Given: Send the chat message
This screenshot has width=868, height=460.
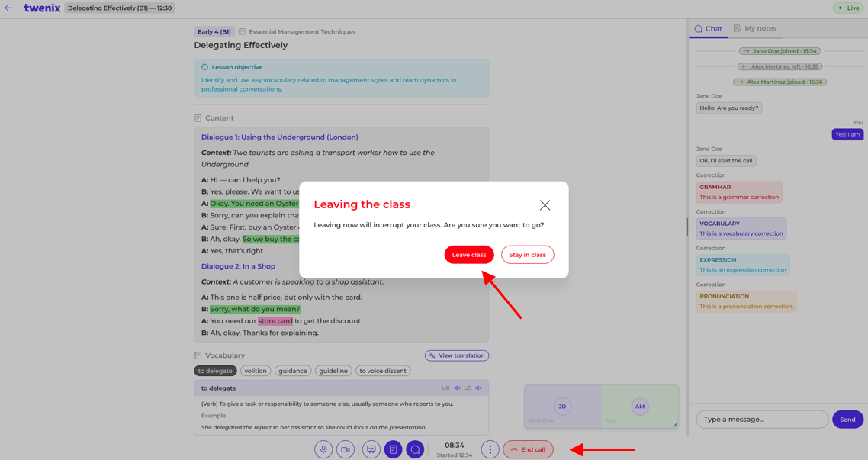Looking at the screenshot, I should tap(847, 420).
